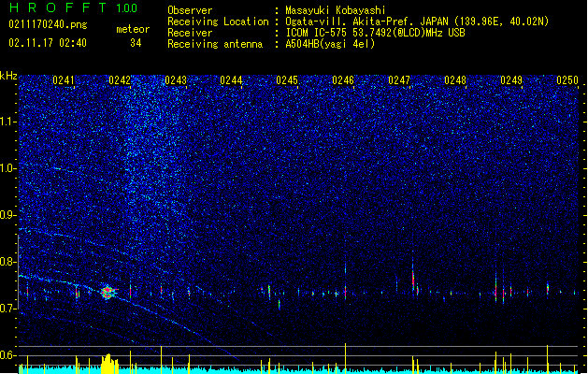Click the 0244 time marker

[232, 80]
